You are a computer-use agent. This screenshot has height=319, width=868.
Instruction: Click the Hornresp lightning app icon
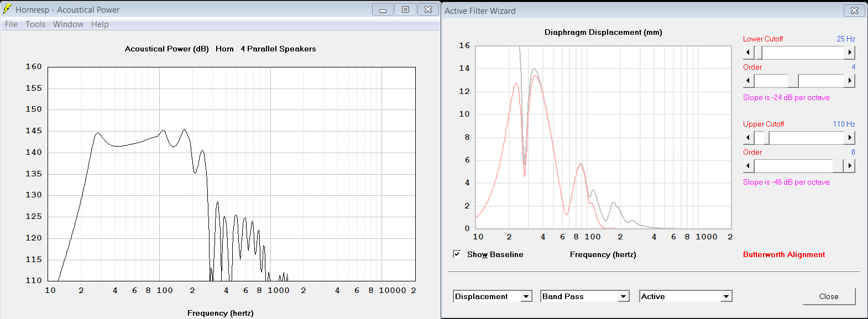tap(7, 9)
